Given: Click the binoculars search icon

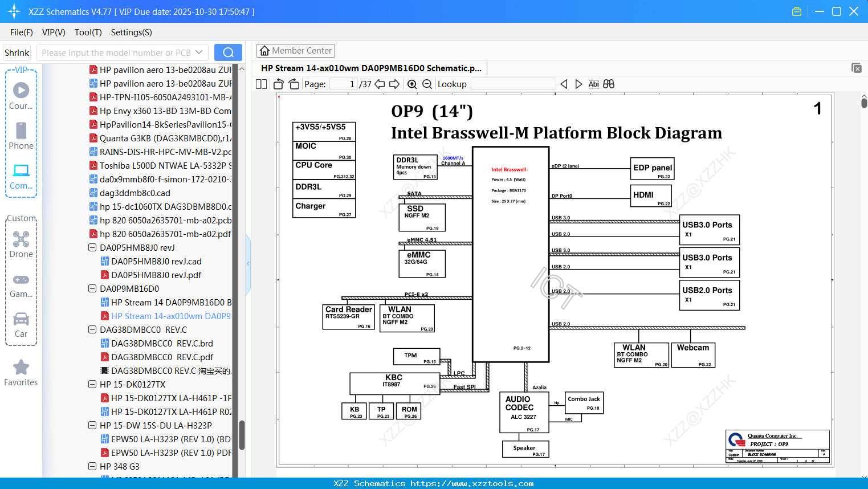Looking at the screenshot, I should point(609,84).
